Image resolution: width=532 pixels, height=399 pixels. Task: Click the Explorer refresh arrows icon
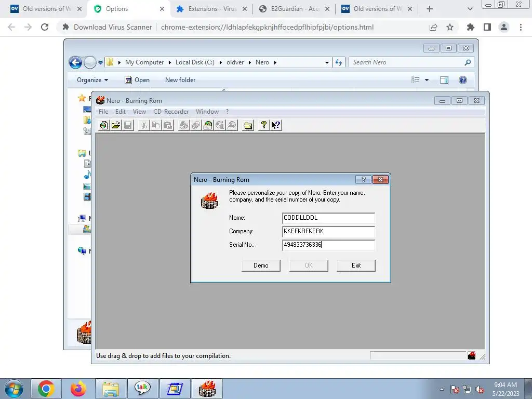click(339, 62)
